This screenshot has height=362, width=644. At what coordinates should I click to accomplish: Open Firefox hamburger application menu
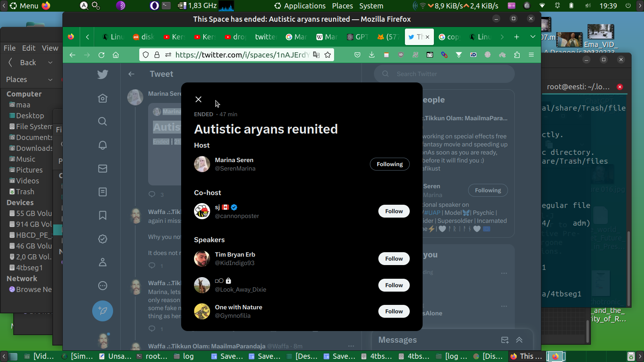(x=531, y=55)
